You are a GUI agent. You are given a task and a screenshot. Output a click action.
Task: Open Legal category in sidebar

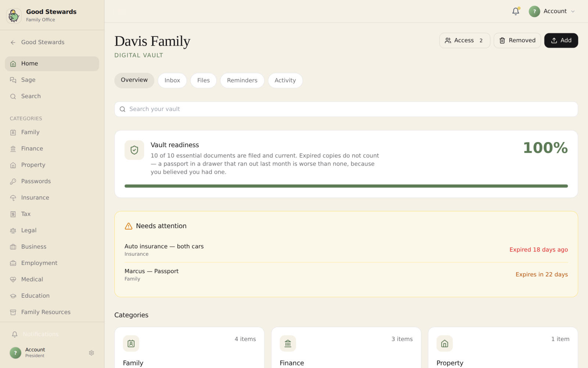point(52,230)
